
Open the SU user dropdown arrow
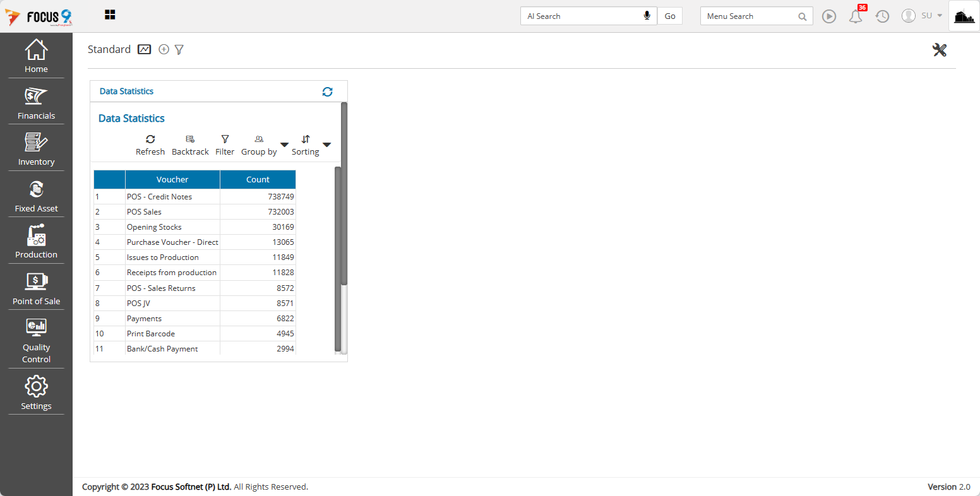point(940,16)
